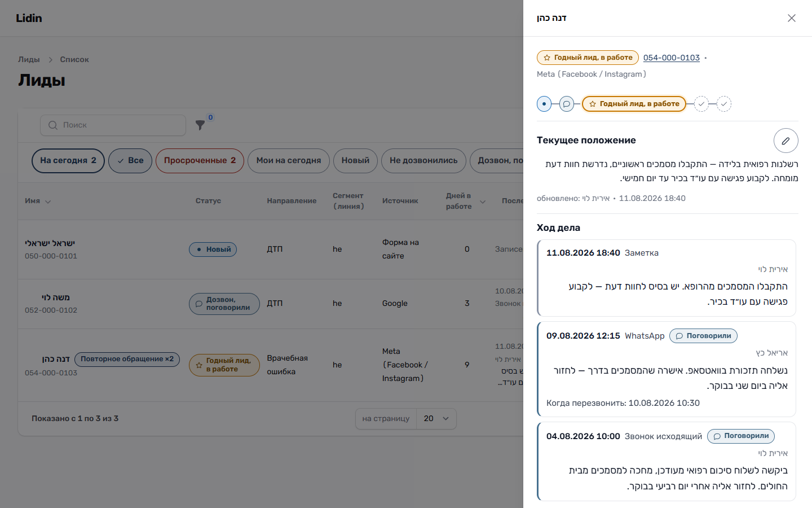The height and width of the screenshot is (508, 812).
Task: Select the chat bubble stage in pipeline
Action: point(567,104)
